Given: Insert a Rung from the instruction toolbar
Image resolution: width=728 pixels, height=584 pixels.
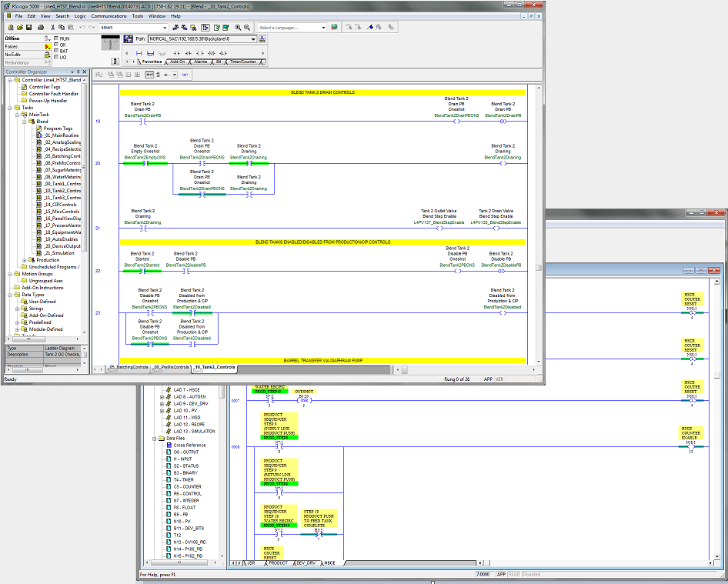Looking at the screenshot, I should click(139, 53).
